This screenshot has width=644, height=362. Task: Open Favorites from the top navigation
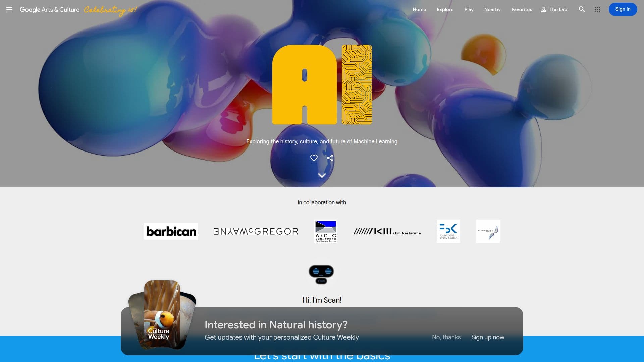pos(522,9)
